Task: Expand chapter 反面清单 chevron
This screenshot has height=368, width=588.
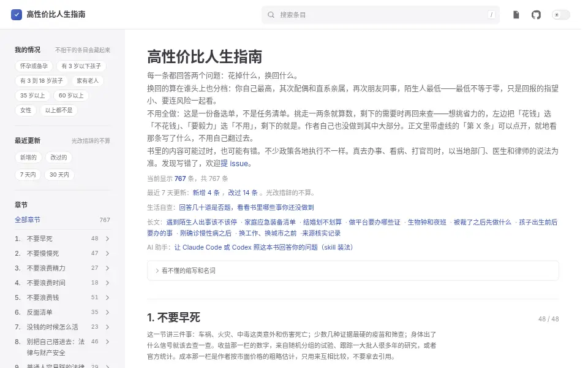Action: click(x=108, y=312)
